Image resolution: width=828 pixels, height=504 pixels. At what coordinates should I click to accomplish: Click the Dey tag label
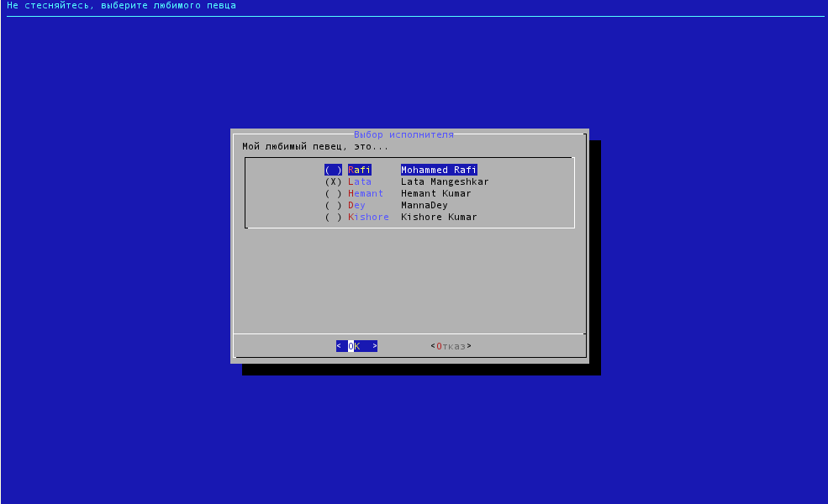(x=356, y=205)
